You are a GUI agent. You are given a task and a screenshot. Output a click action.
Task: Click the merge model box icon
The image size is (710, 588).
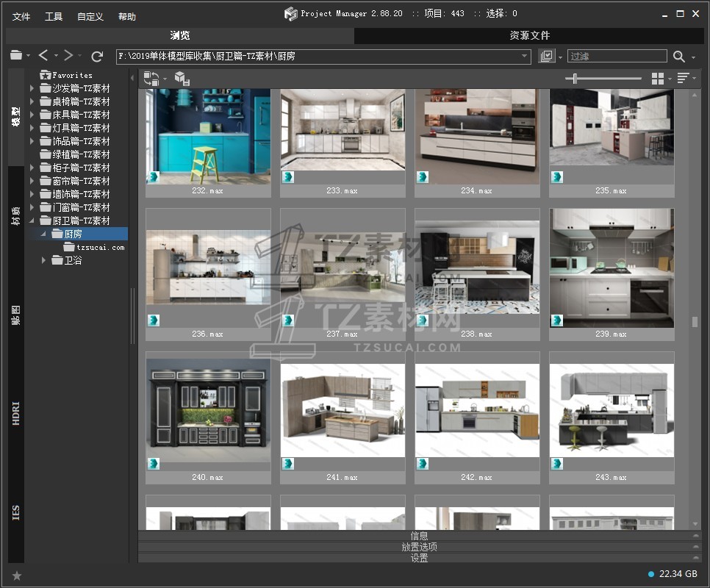pyautogui.click(x=182, y=79)
